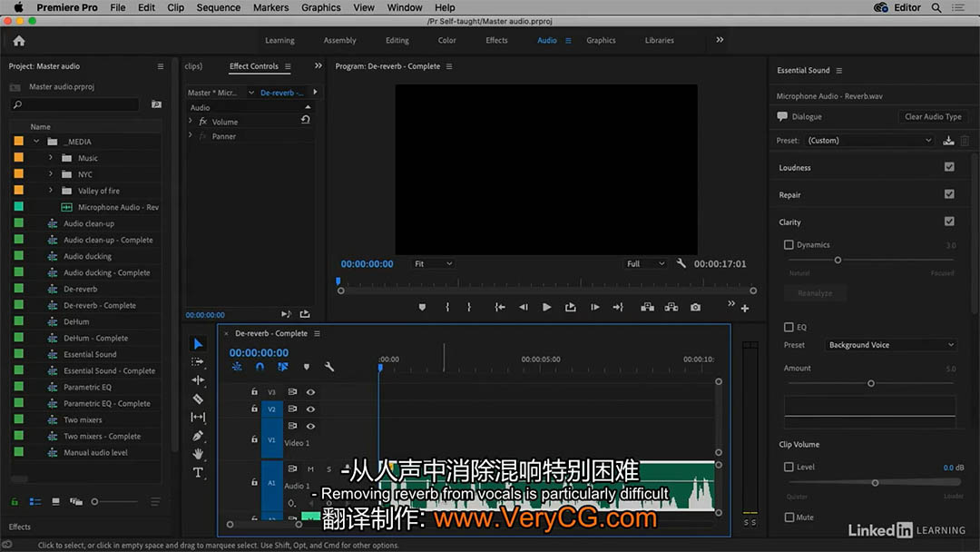Pick the Pen tool
The height and width of the screenshot is (552, 980).
198,436
